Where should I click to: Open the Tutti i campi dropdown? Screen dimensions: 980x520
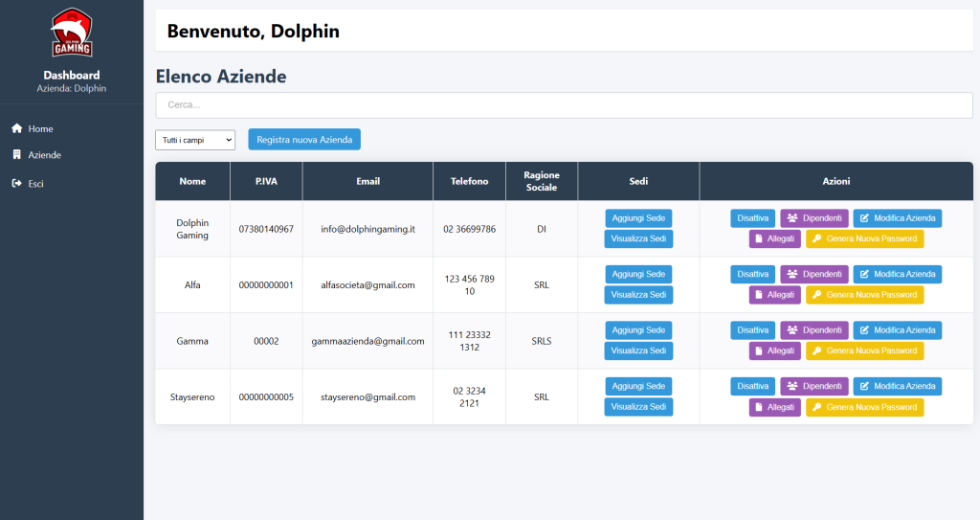[x=195, y=140]
